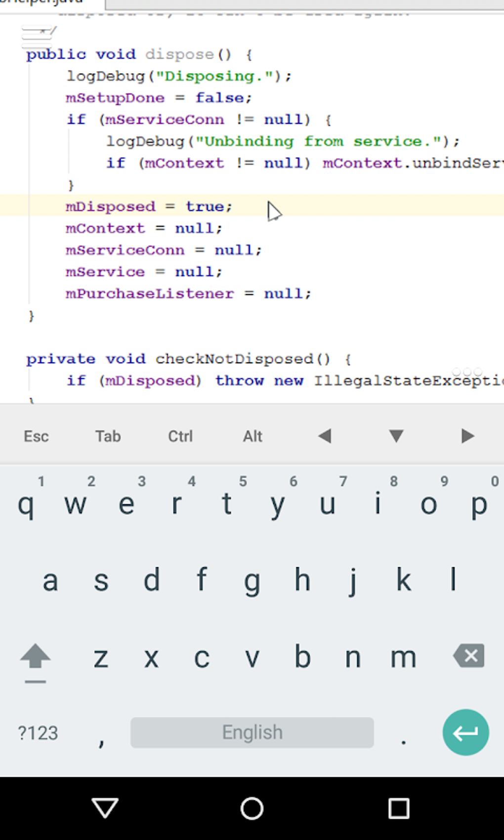Switch to ?123 symbols keyboard
The width and height of the screenshot is (504, 840).
[38, 733]
